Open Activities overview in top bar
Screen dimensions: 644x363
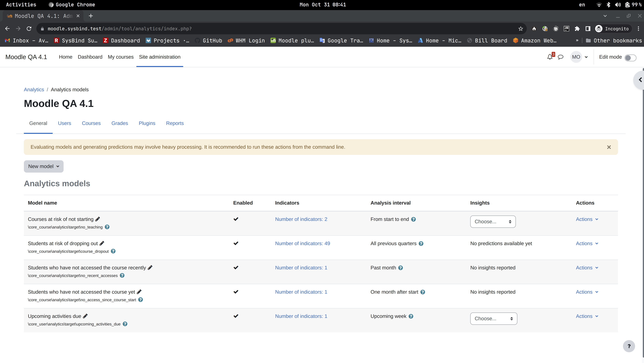tap(21, 5)
